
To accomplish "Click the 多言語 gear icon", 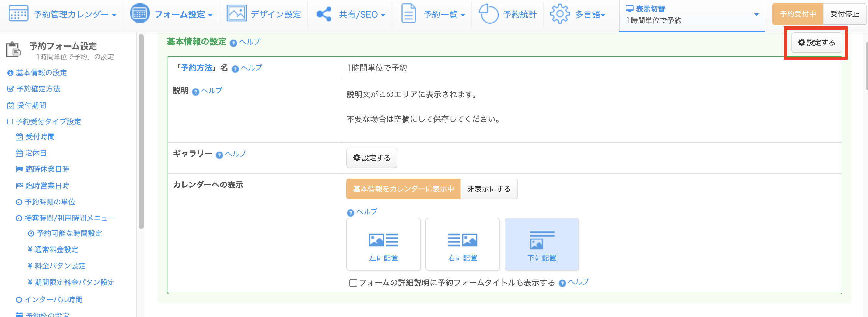I will pyautogui.click(x=559, y=14).
